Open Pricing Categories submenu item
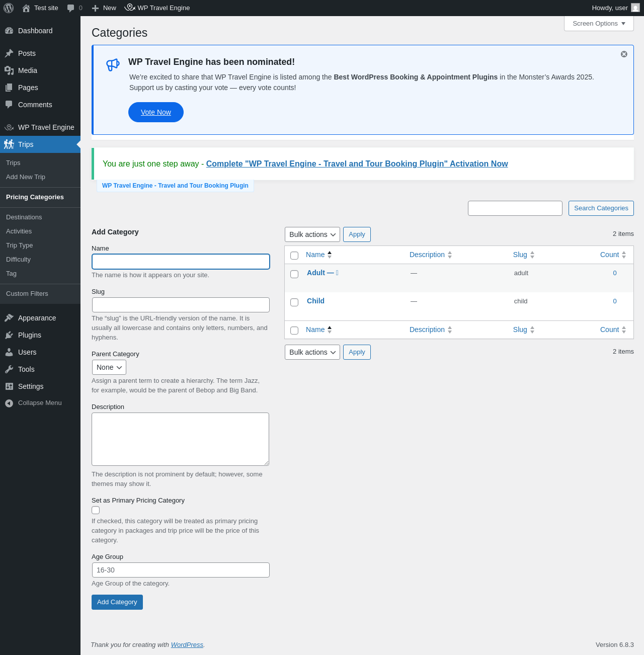This screenshot has height=655, width=644. 40,197
